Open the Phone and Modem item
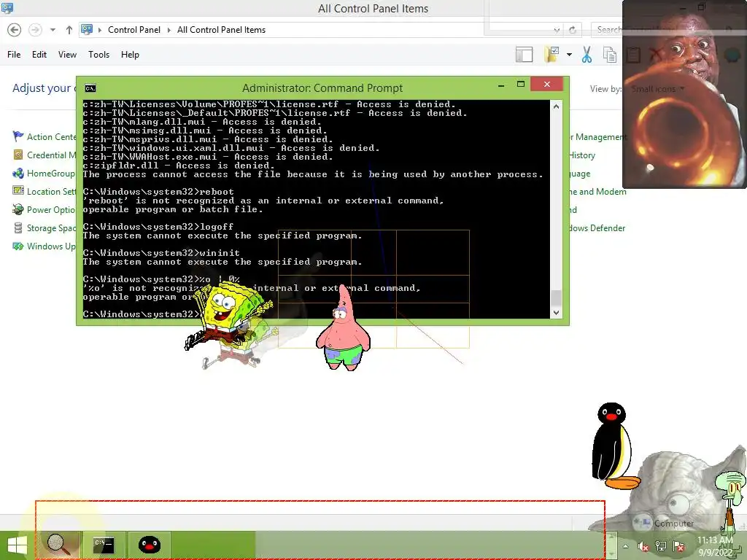The image size is (747, 560). (598, 192)
